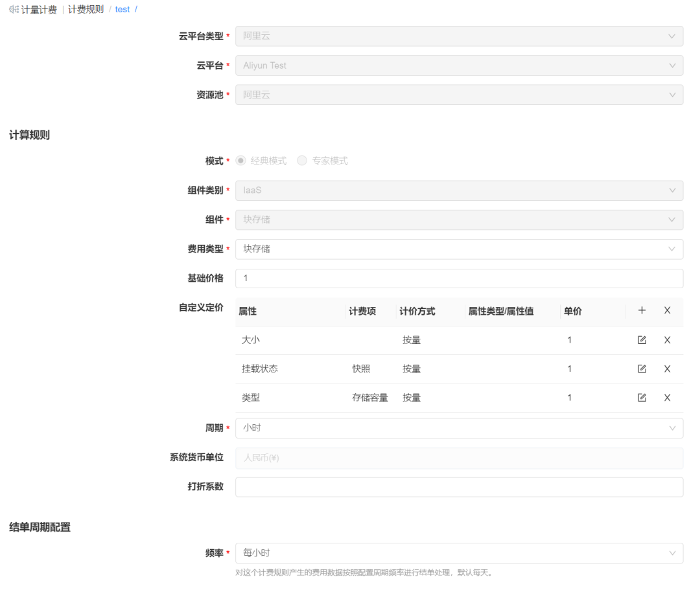Click the edit icon on the 类型 row

(x=642, y=398)
